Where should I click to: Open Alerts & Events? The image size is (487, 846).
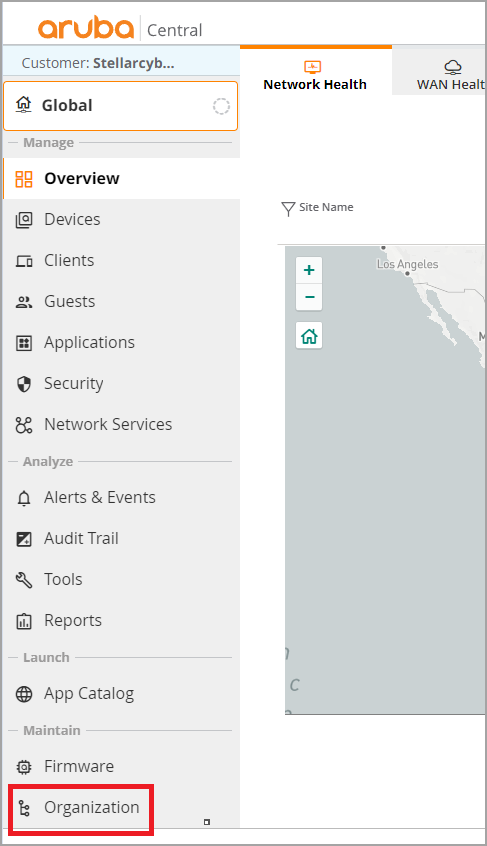pyautogui.click(x=121, y=497)
